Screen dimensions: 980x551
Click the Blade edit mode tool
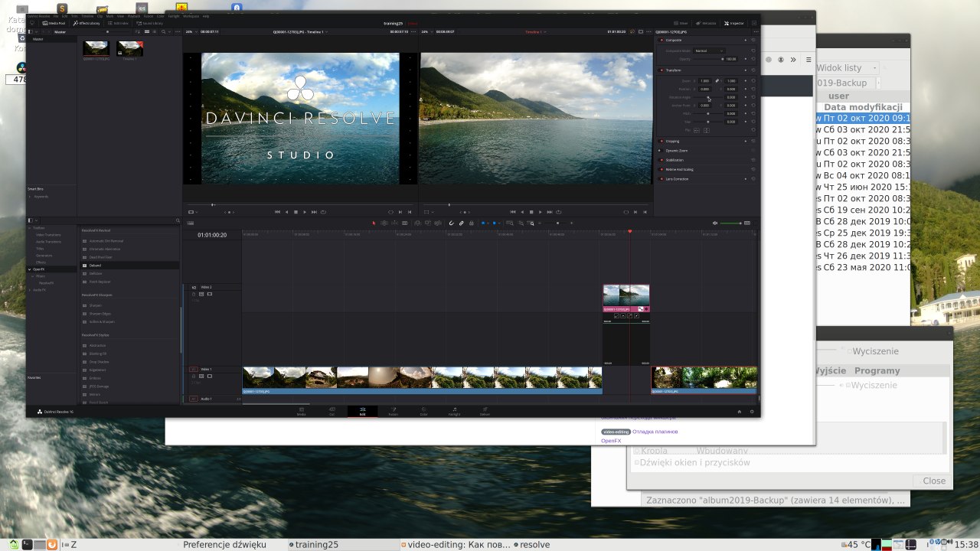(404, 223)
